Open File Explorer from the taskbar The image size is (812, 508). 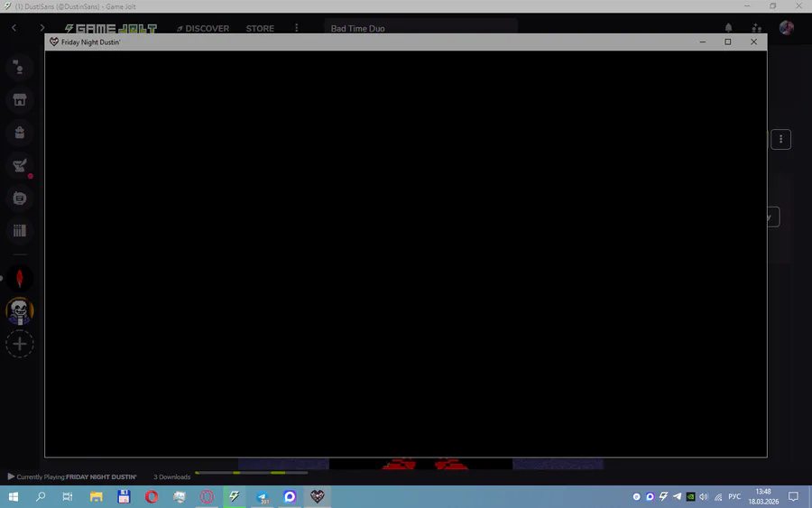point(96,497)
